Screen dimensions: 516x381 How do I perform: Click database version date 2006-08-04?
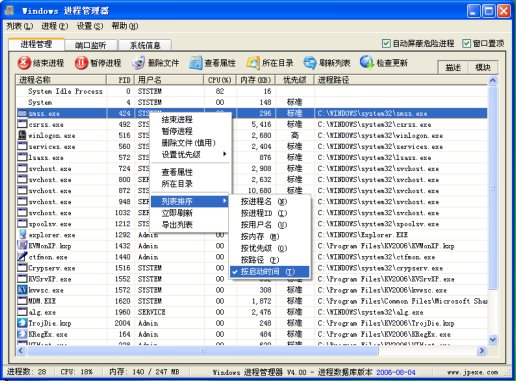click(396, 372)
